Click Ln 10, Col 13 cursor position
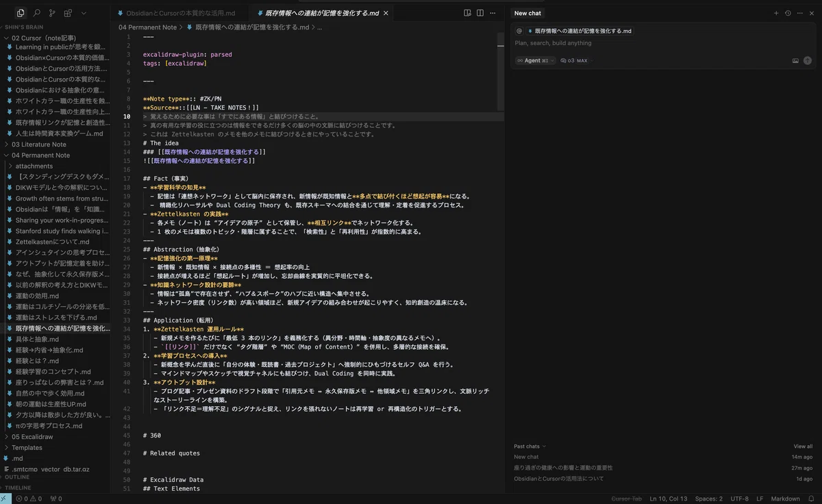 coord(669,499)
